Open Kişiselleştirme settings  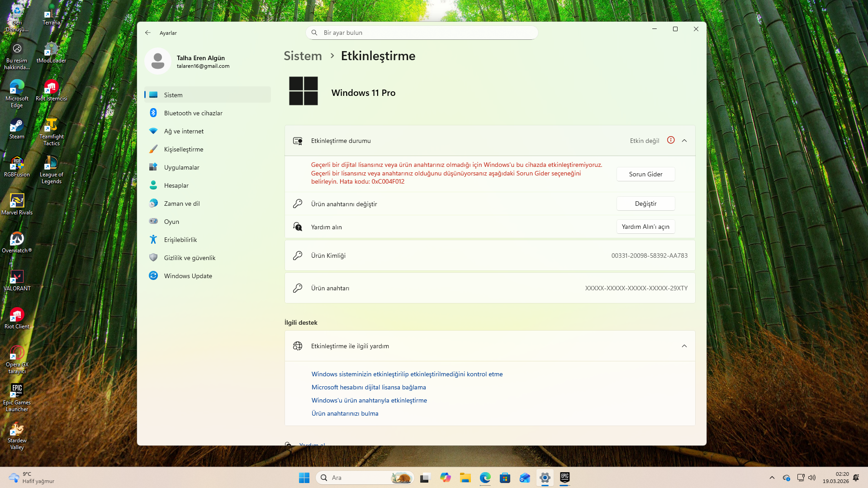coord(208,149)
